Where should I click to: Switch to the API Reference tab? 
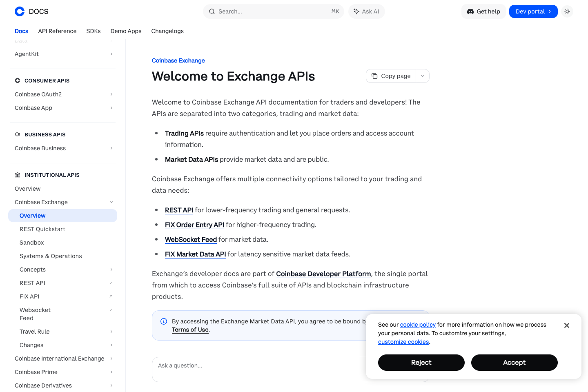click(x=57, y=31)
